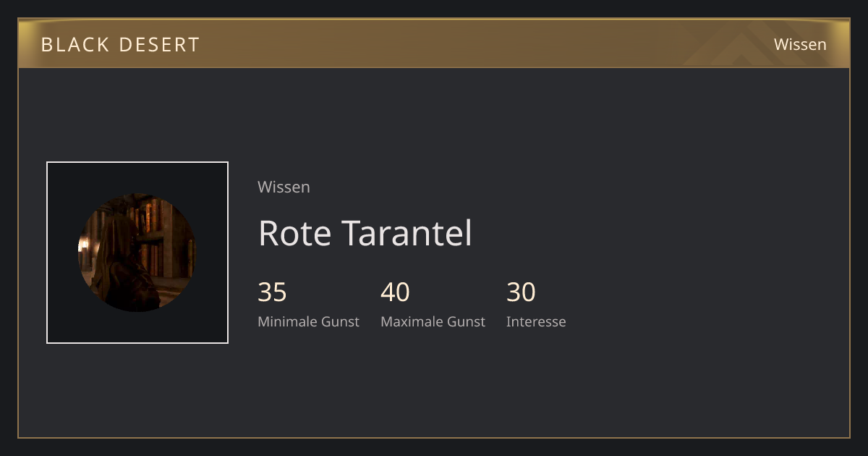
Task: Select the Interesse value 30
Action: [x=521, y=292]
